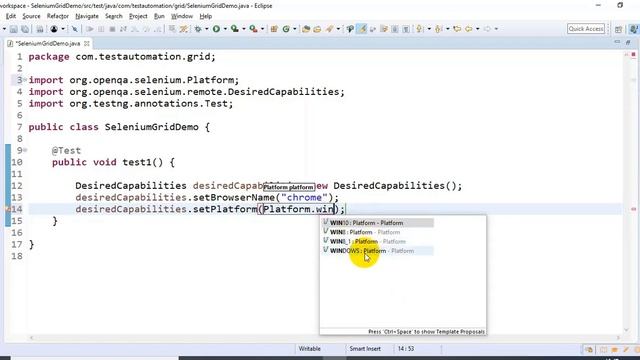The height and width of the screenshot is (360, 640).
Task: Click the editor horizontal scrollbar
Action: [324, 338]
